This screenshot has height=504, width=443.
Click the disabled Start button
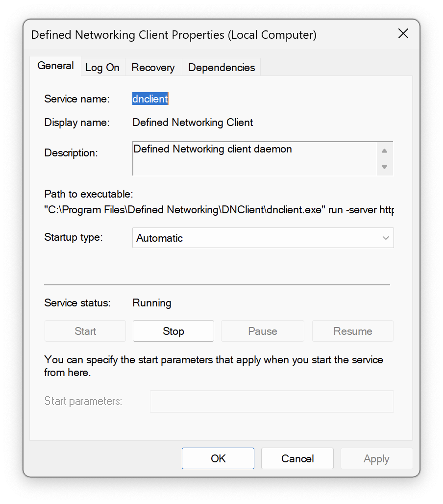(x=85, y=331)
